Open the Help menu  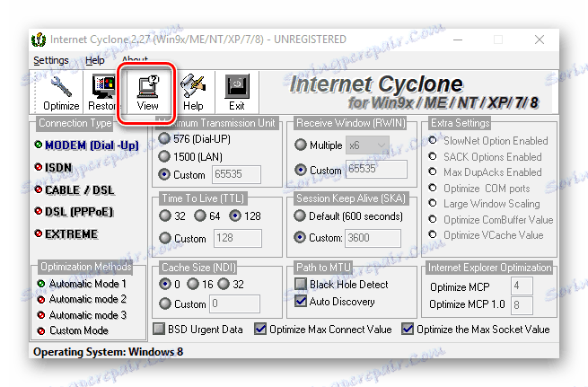coord(95,60)
